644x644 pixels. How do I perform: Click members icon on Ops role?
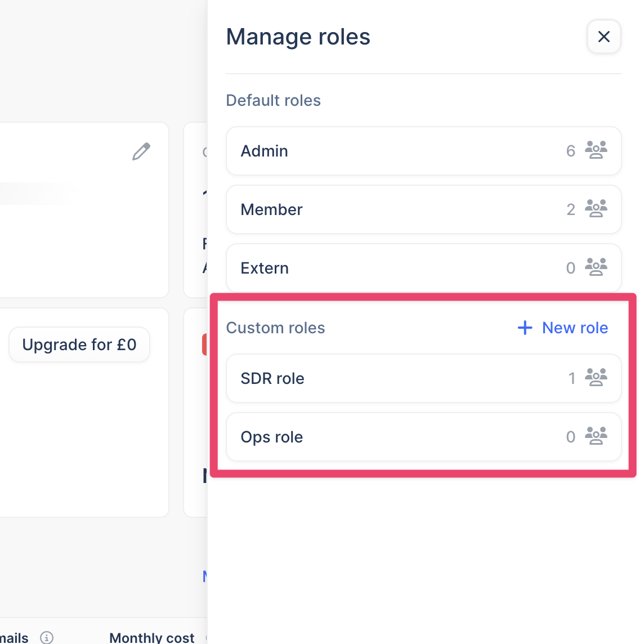[596, 436]
